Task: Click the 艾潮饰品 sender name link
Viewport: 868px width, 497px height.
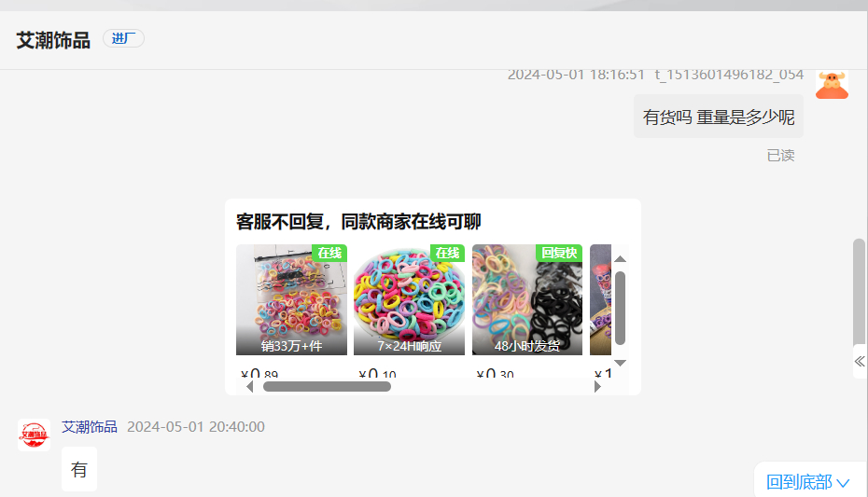Action: point(89,427)
